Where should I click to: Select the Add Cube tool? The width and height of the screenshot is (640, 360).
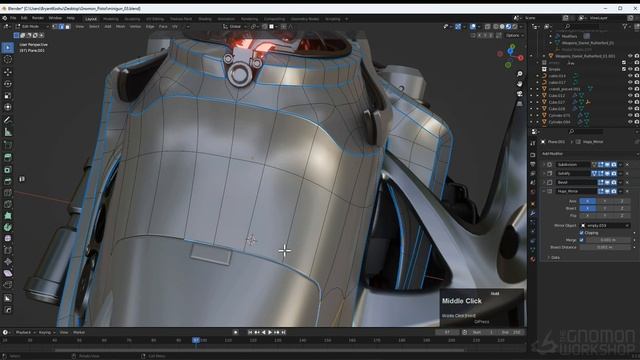click(x=8, y=145)
